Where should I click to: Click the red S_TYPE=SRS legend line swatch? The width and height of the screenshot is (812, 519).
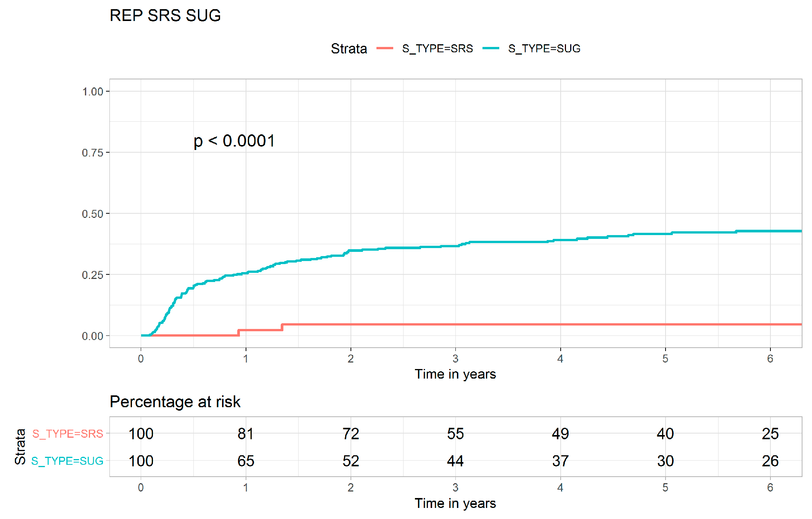(x=384, y=48)
